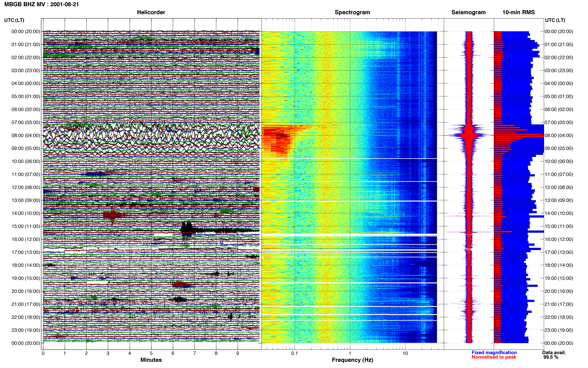
Task: Click the 0.1 tick on the Frequency axis
Action: [x=295, y=353]
